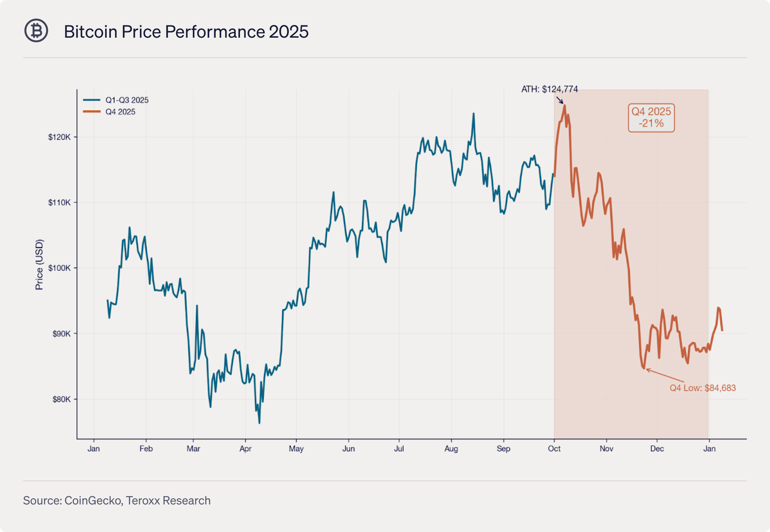Click the $80K y-axis label

click(x=62, y=399)
